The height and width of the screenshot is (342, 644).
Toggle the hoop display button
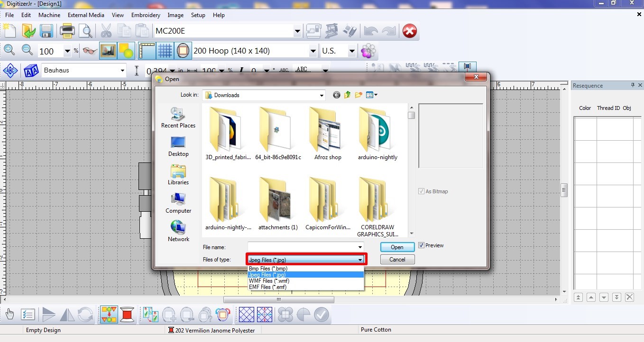click(183, 51)
